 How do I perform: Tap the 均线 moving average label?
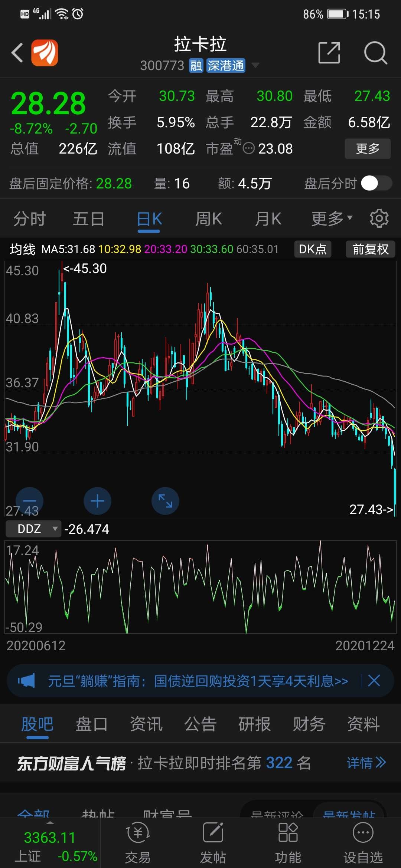tap(22, 249)
